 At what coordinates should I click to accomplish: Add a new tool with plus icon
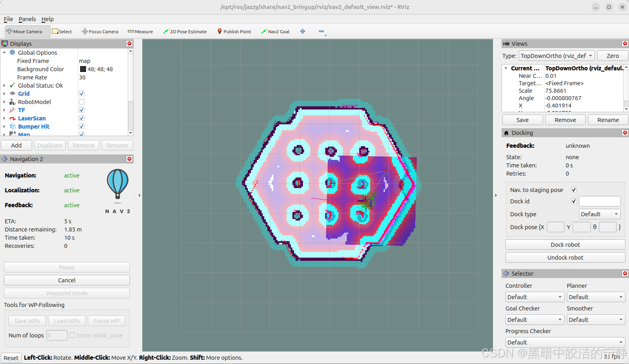303,31
